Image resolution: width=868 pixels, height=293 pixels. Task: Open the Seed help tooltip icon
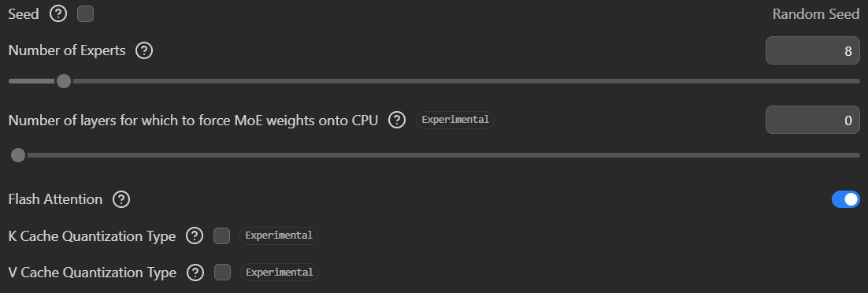point(58,14)
